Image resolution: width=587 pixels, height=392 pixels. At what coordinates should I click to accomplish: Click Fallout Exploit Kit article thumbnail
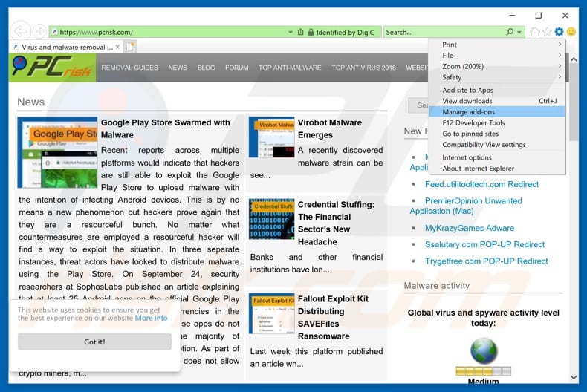click(x=271, y=313)
